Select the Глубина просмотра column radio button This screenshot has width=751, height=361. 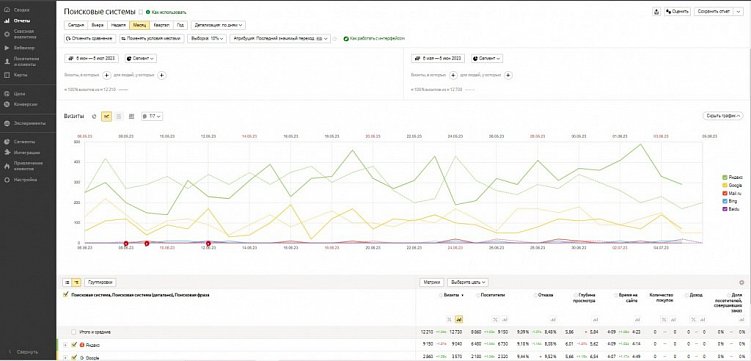point(575,295)
